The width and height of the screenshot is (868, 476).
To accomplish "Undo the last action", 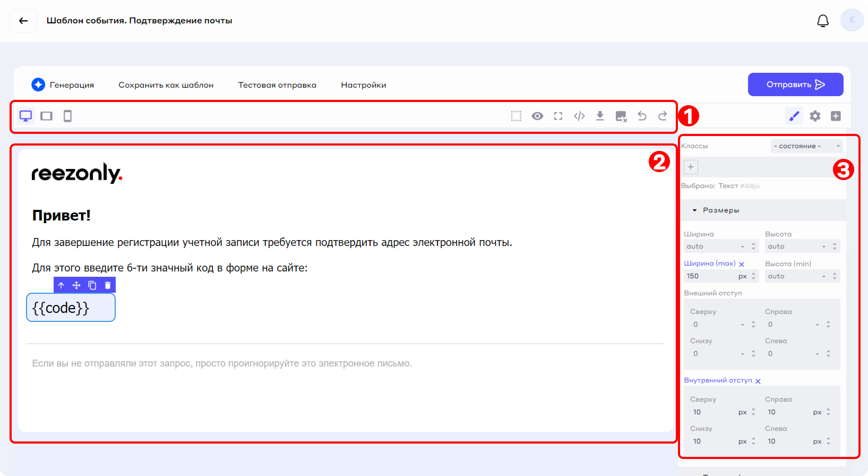I will pyautogui.click(x=642, y=116).
